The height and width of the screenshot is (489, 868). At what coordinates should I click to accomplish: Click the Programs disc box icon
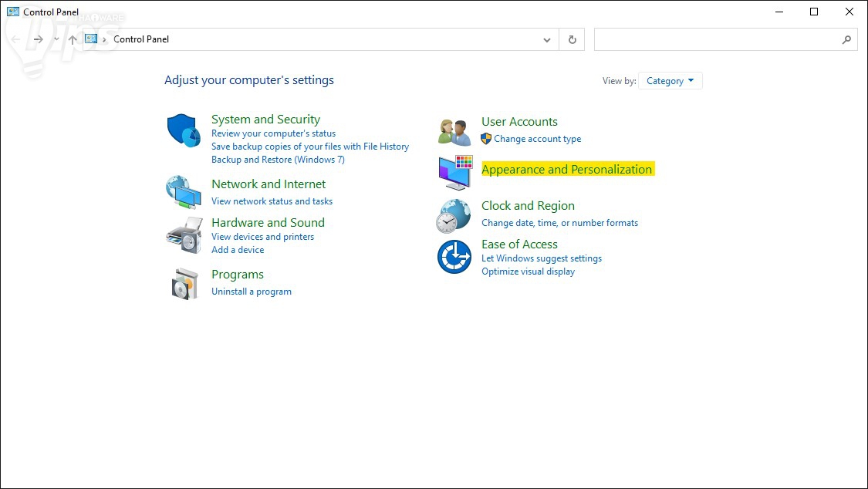185,284
